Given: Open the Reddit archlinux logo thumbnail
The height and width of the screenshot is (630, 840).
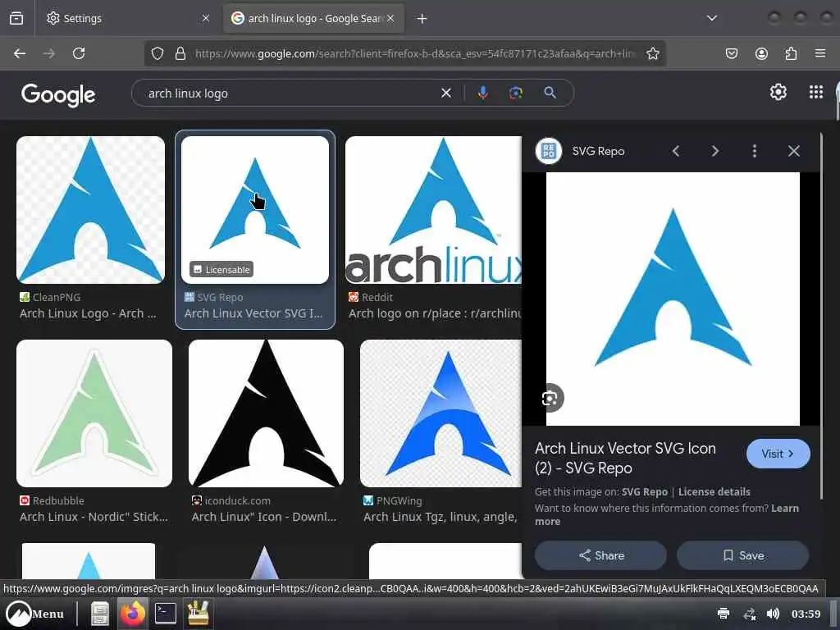Looking at the screenshot, I should 433,209.
